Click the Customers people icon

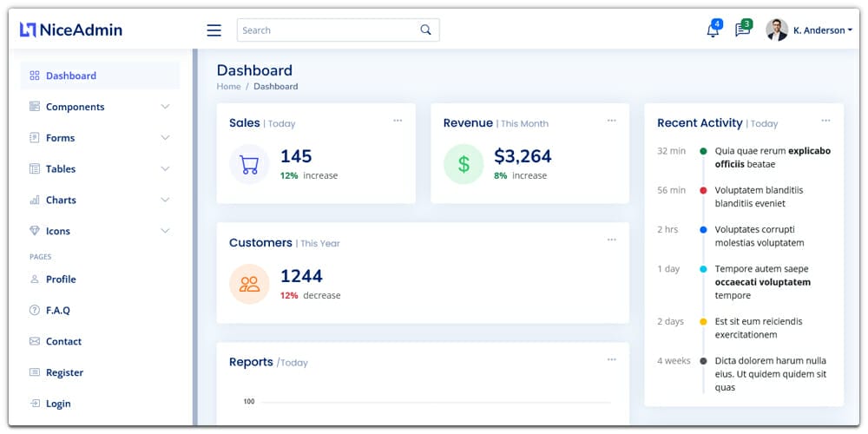click(249, 284)
